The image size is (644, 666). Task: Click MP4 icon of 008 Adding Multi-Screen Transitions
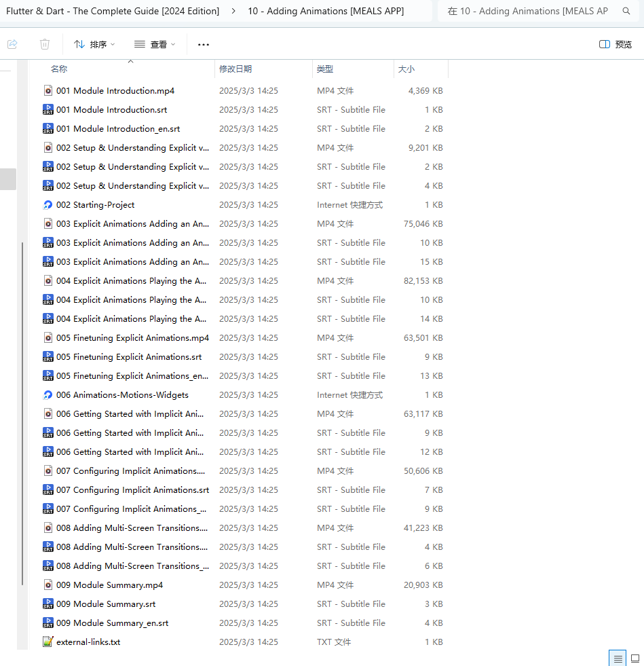pyautogui.click(x=48, y=528)
